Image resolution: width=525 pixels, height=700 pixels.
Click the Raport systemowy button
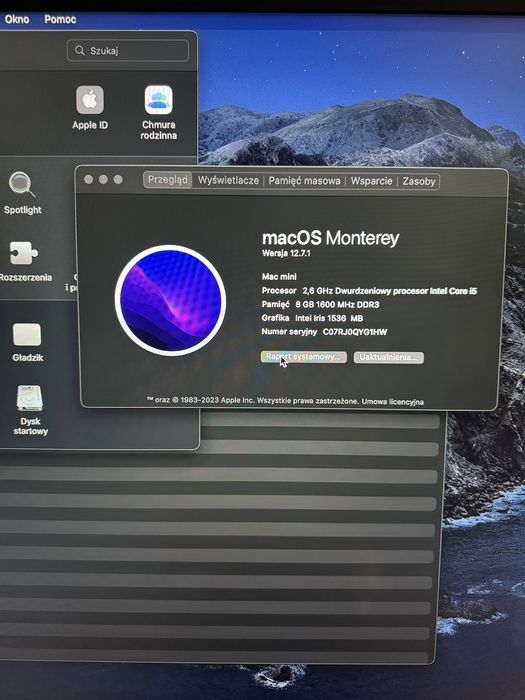304,357
